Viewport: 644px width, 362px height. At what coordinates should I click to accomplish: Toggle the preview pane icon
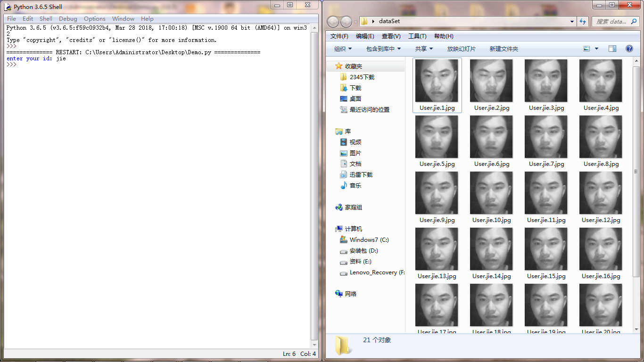click(x=611, y=49)
